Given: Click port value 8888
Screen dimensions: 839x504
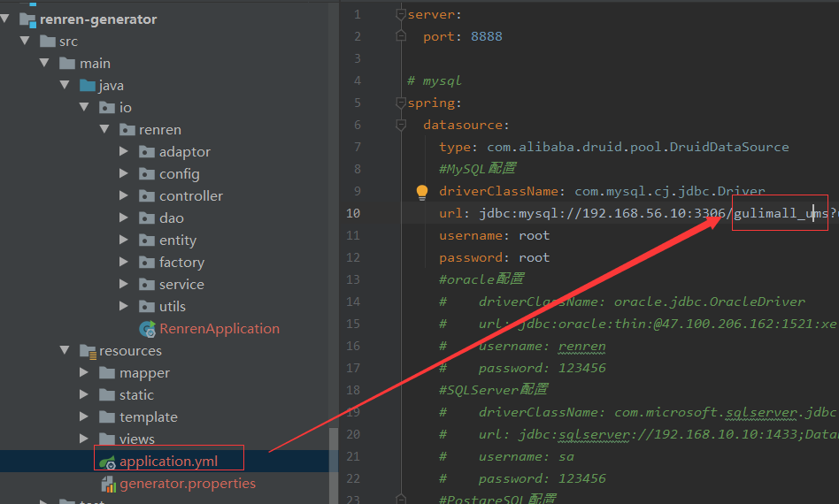Looking at the screenshot, I should [487, 36].
